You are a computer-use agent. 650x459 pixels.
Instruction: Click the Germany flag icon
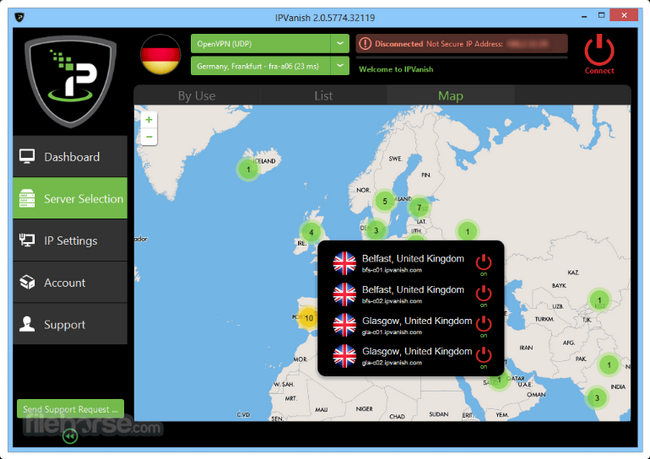pyautogui.click(x=160, y=55)
